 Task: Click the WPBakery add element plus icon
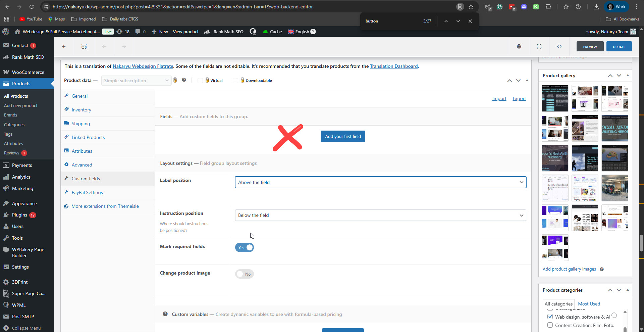tap(64, 46)
